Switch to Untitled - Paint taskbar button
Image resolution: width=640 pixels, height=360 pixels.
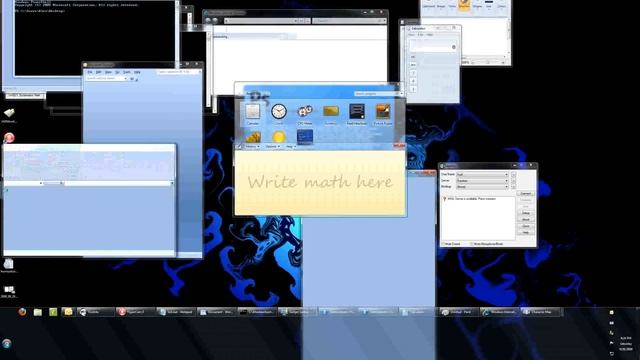(x=459, y=312)
